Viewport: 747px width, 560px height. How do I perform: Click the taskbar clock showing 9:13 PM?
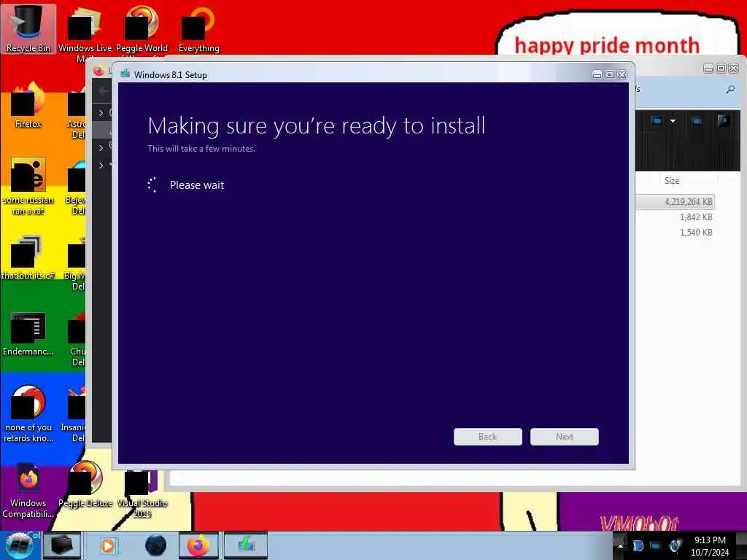[710, 545]
